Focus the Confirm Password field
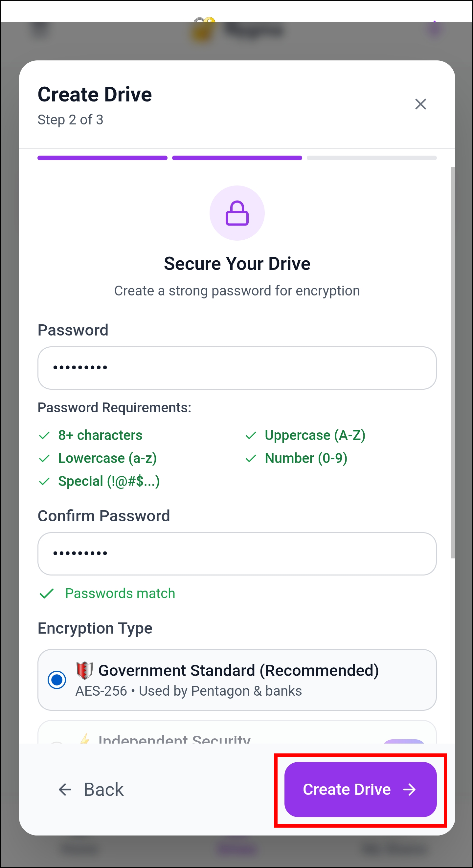The height and width of the screenshot is (868, 473). [237, 553]
